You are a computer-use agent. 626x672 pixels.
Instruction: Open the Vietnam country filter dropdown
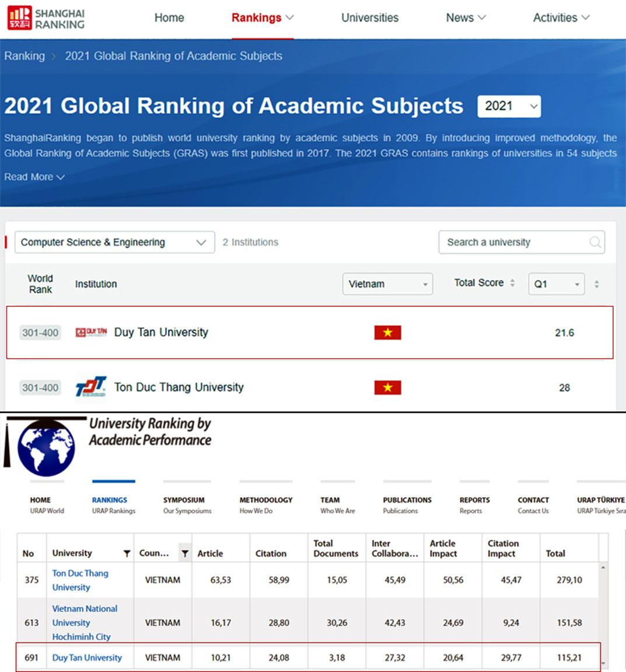coord(387,284)
